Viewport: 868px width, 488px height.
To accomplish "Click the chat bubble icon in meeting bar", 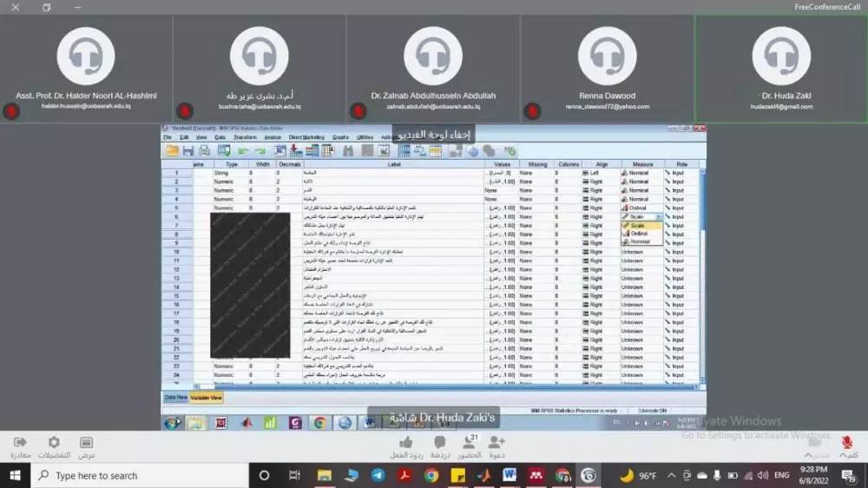I will click(440, 443).
